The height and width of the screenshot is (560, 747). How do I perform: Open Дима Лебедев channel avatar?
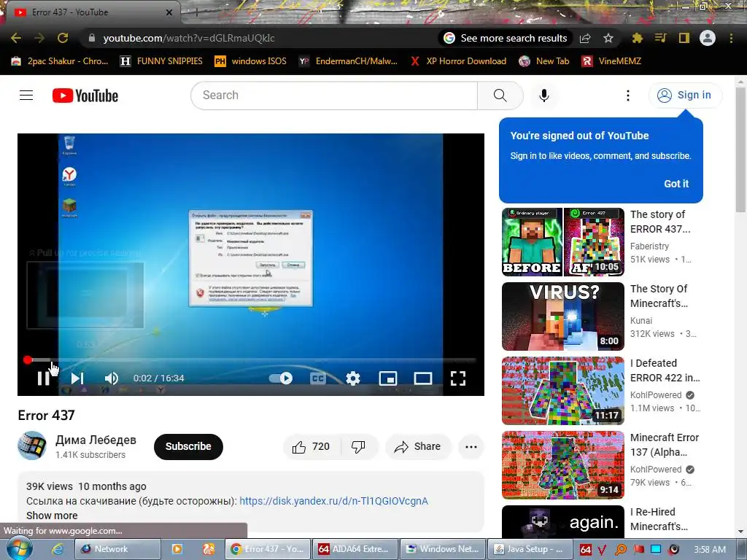pyautogui.click(x=32, y=446)
